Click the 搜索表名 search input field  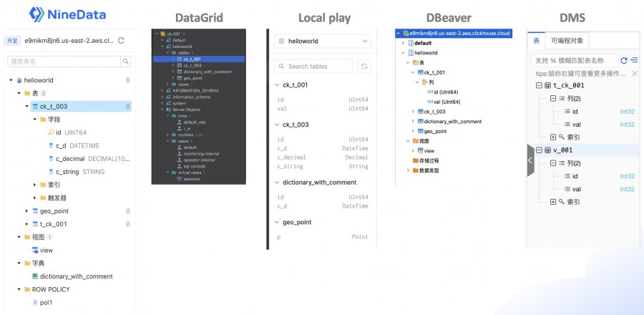64,62
